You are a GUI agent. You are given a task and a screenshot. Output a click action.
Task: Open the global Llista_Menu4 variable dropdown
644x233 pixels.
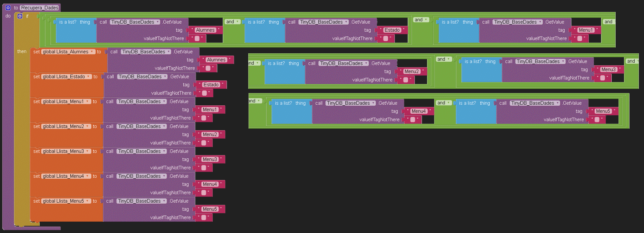87,176
